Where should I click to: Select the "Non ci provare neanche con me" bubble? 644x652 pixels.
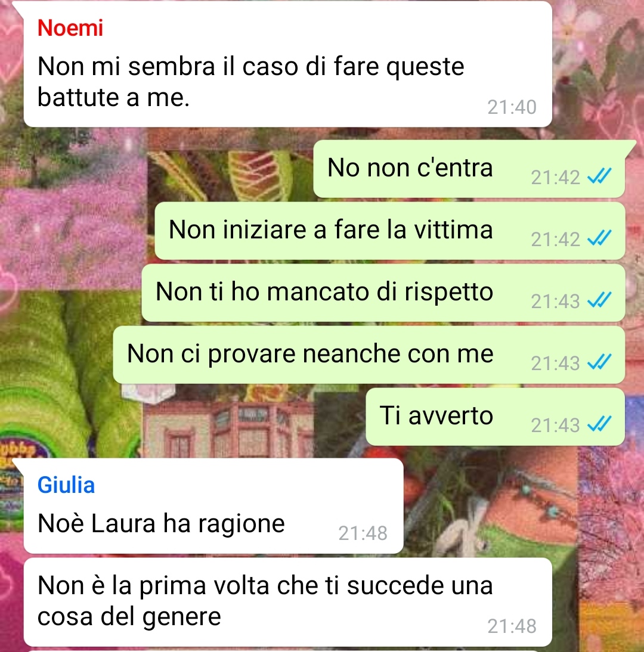coord(369,355)
